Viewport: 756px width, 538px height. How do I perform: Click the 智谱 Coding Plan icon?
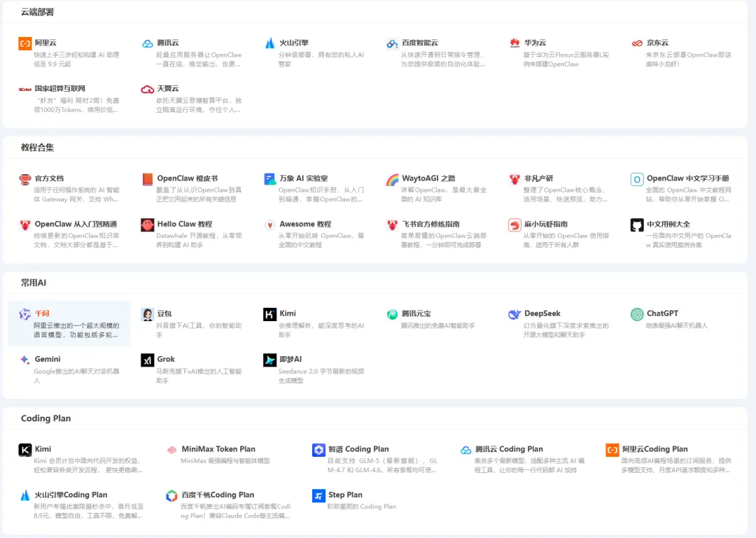click(318, 450)
